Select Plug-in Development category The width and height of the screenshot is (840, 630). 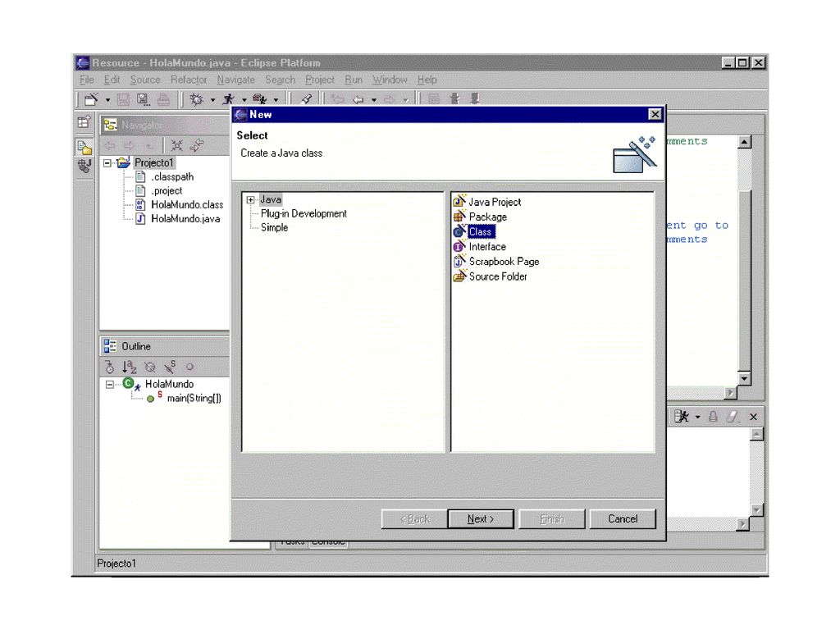(304, 213)
